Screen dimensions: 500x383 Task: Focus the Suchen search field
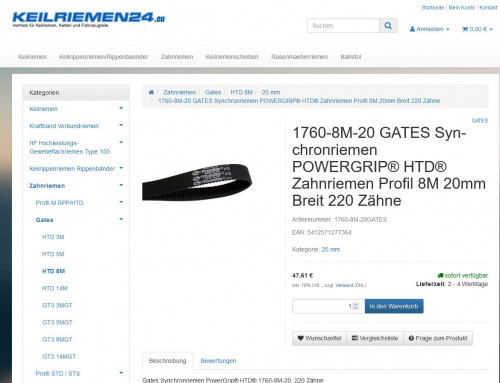343,26
